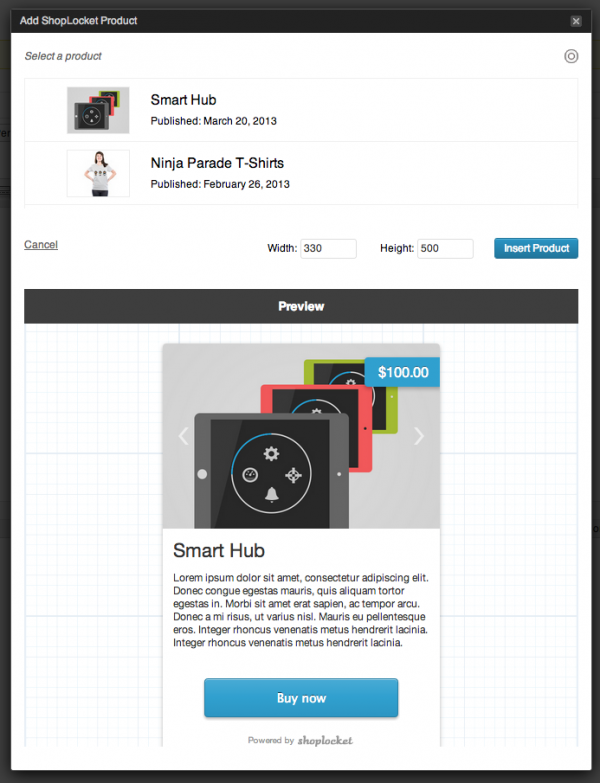Choose the Smart Hub product title
This screenshot has width=600, height=783.
coord(183,100)
